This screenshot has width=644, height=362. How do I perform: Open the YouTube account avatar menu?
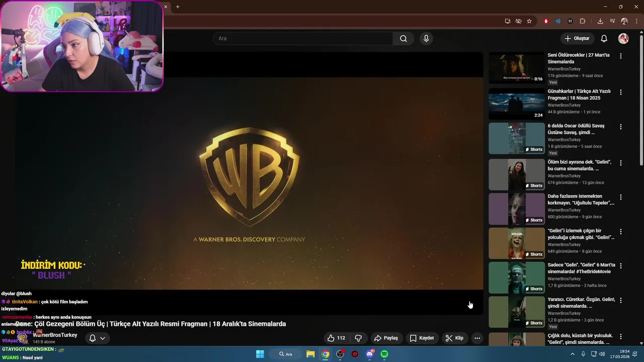623,39
